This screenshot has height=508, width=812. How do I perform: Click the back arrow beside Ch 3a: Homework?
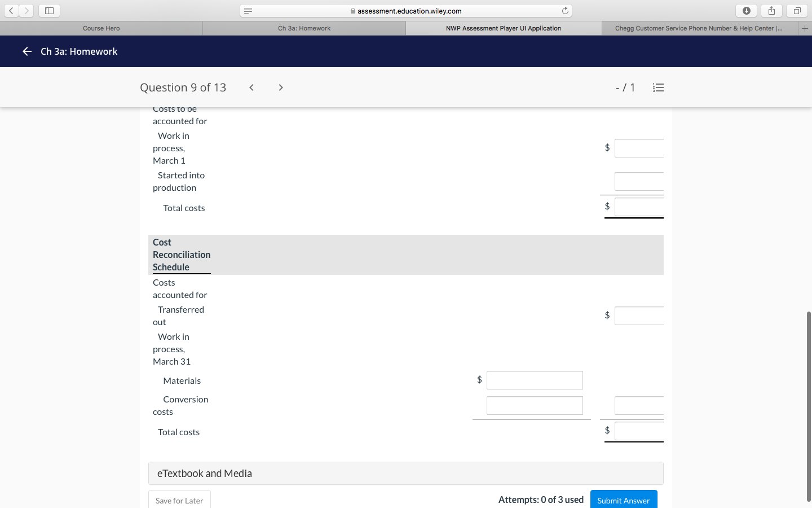27,51
